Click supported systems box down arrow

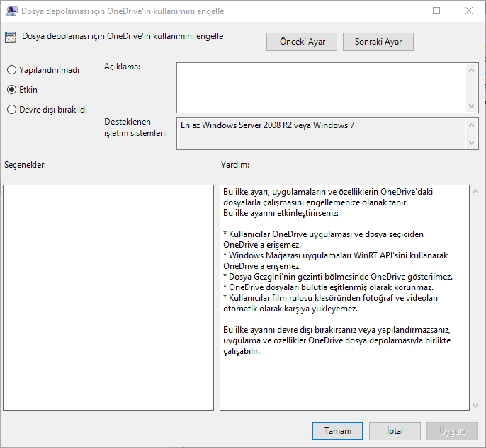click(471, 143)
